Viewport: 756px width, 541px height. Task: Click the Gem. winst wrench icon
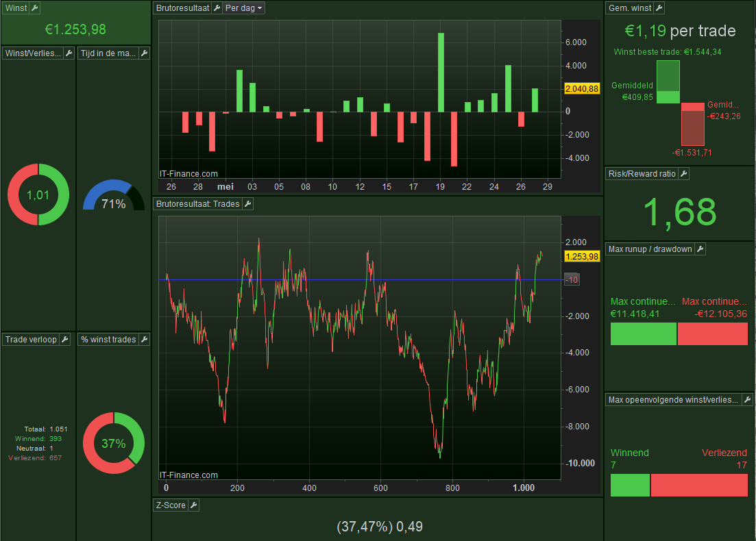(659, 8)
